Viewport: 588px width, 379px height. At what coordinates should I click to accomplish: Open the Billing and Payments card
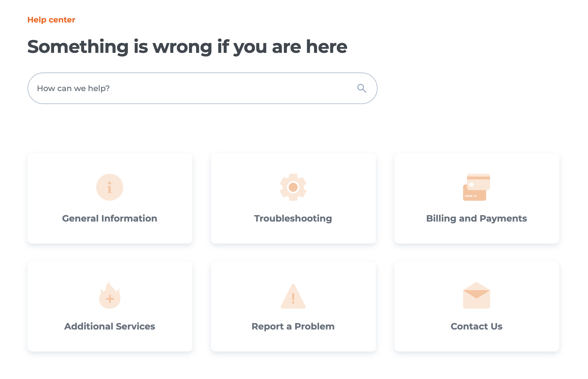477,198
